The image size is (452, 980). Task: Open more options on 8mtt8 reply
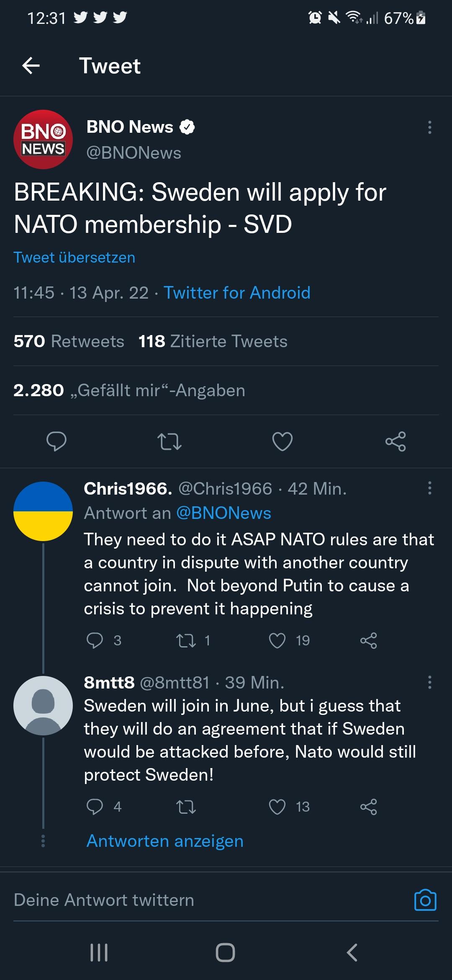[x=429, y=682]
